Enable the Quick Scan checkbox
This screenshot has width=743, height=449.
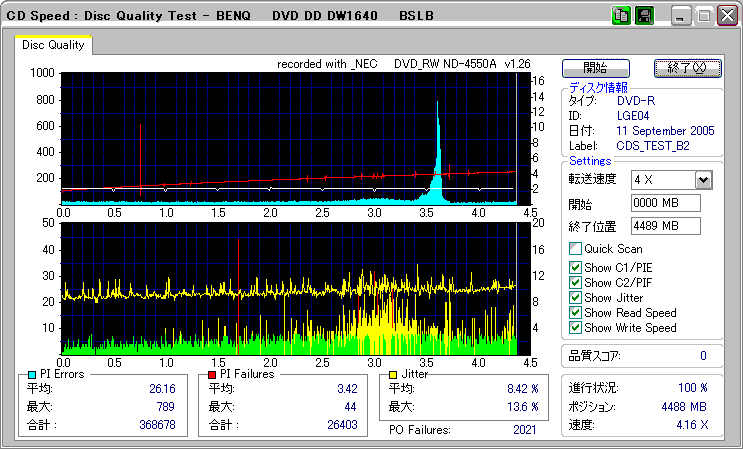coord(575,249)
